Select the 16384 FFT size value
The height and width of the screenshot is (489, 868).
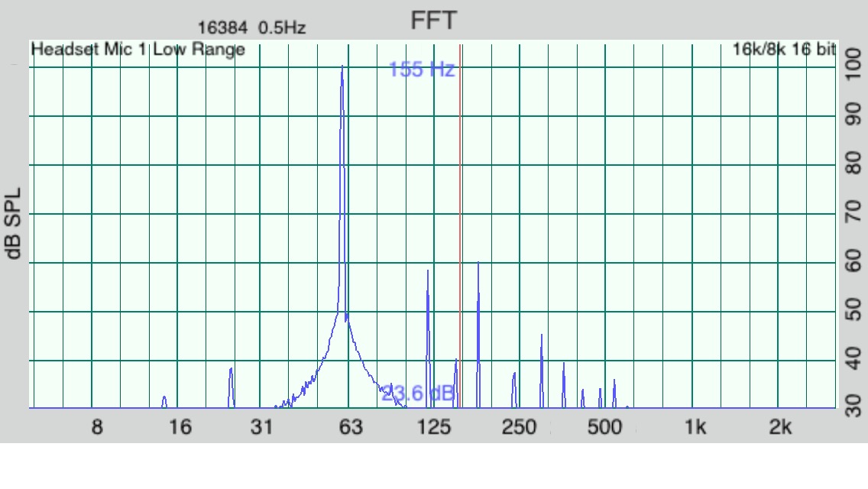pos(222,28)
